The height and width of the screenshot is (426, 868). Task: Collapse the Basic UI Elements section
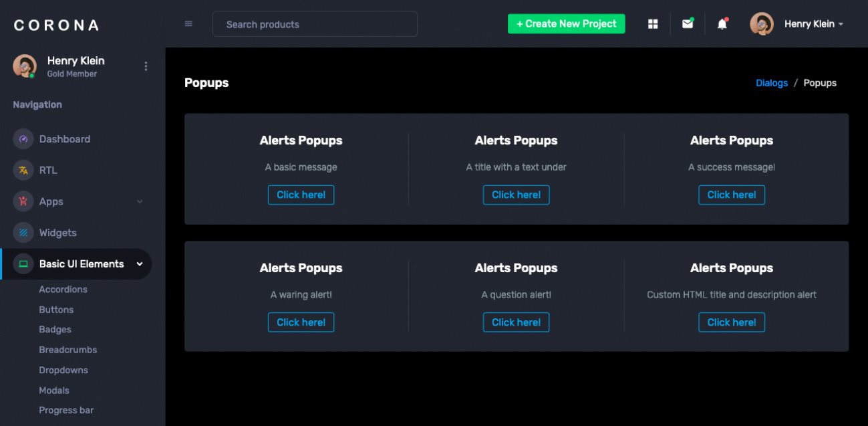pos(140,264)
